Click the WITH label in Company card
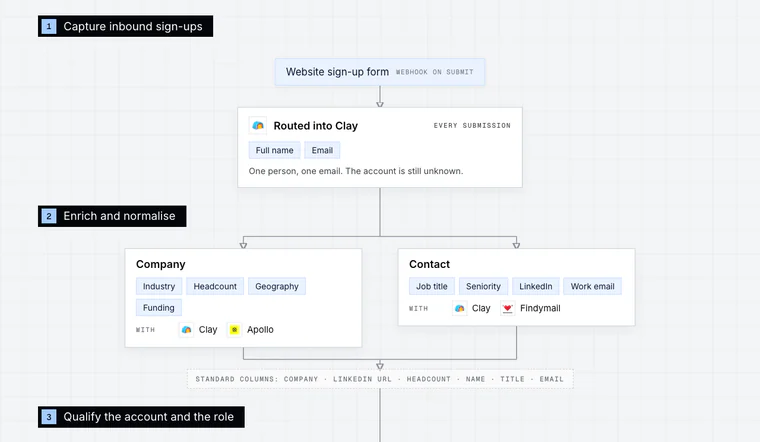Viewport: 760px width, 442px height. [x=145, y=330]
